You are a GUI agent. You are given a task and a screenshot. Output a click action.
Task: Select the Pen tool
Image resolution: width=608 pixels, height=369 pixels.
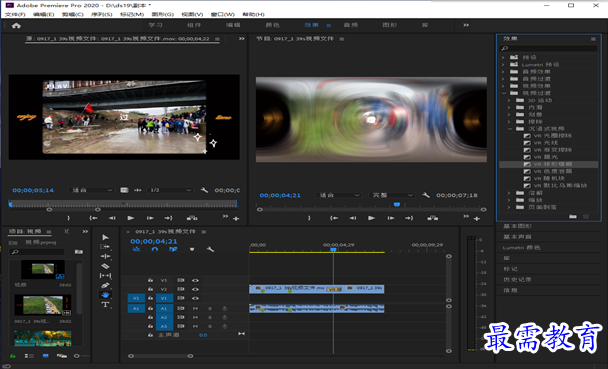pyautogui.click(x=105, y=285)
